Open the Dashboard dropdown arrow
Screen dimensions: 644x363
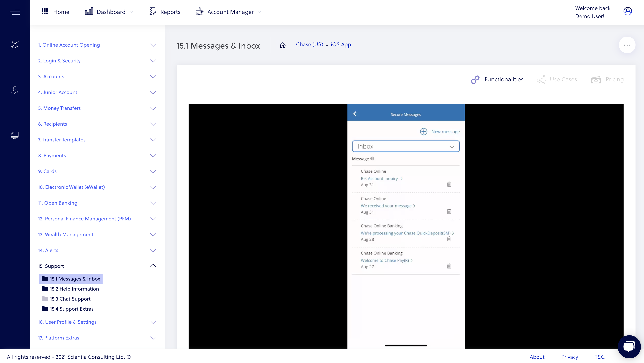[131, 12]
